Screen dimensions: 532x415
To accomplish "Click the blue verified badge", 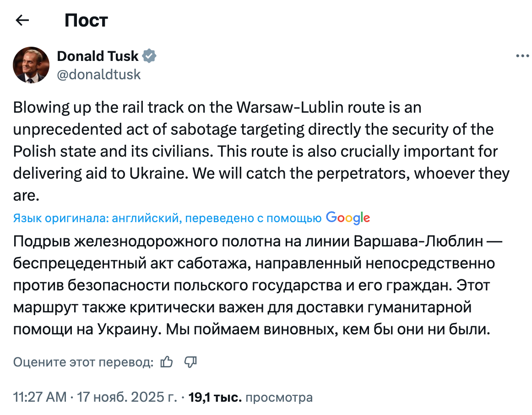I will (149, 56).
